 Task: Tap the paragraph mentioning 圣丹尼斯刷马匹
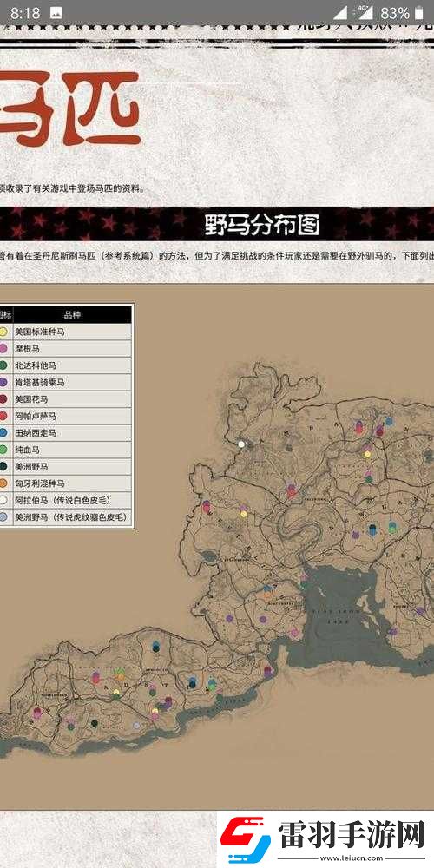(x=217, y=256)
